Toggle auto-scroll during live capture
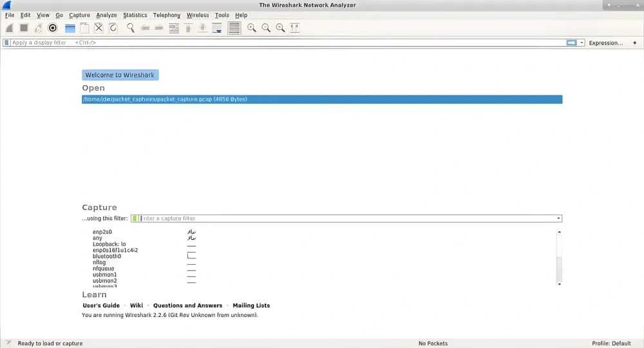 tap(217, 28)
